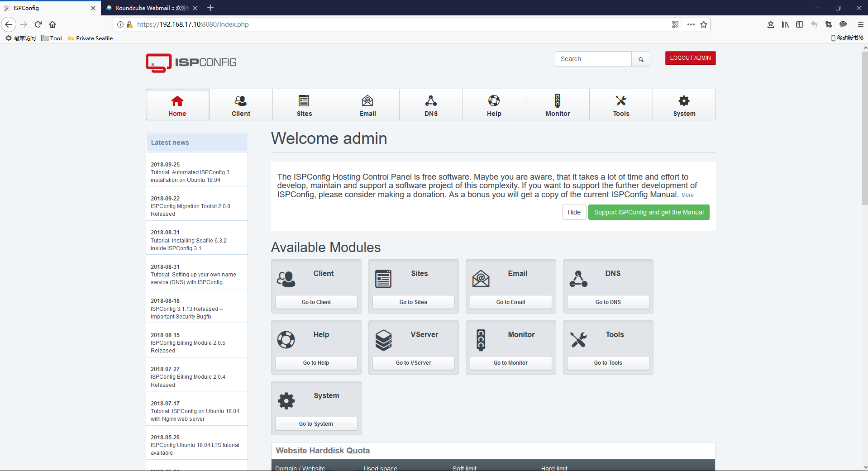Switch to the Sites navigation tab
The width and height of the screenshot is (868, 471).
coord(304,105)
